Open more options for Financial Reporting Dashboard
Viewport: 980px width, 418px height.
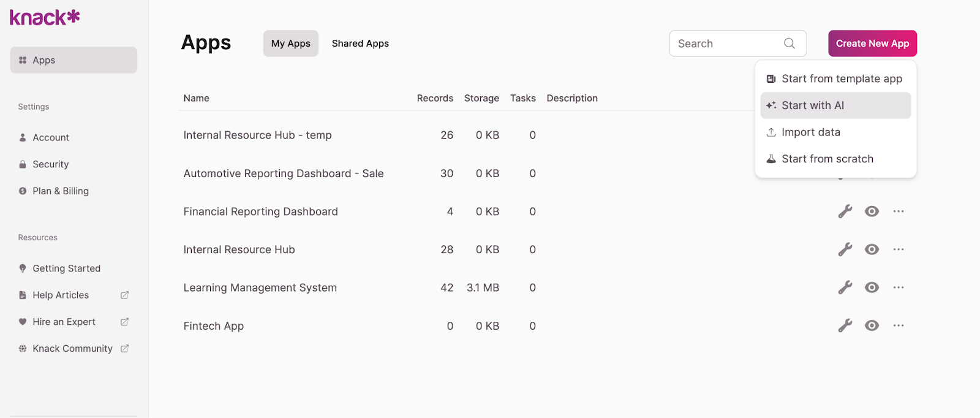tap(899, 211)
